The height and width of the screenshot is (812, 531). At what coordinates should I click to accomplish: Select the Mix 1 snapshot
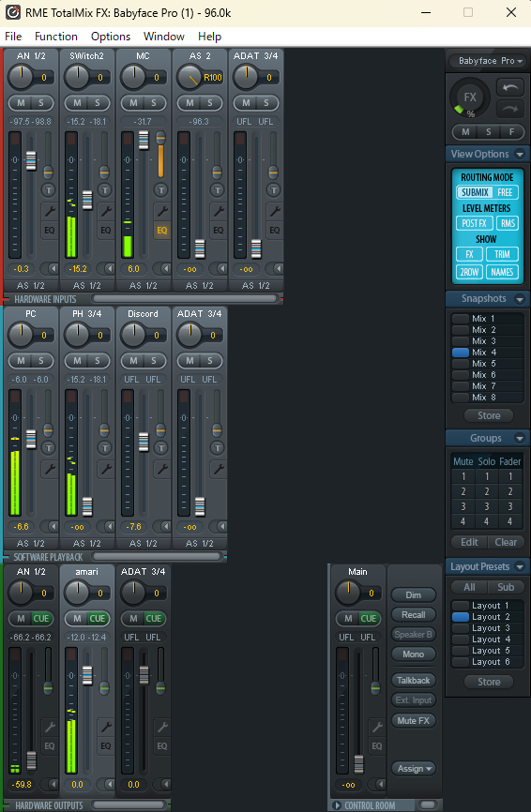coord(488,319)
